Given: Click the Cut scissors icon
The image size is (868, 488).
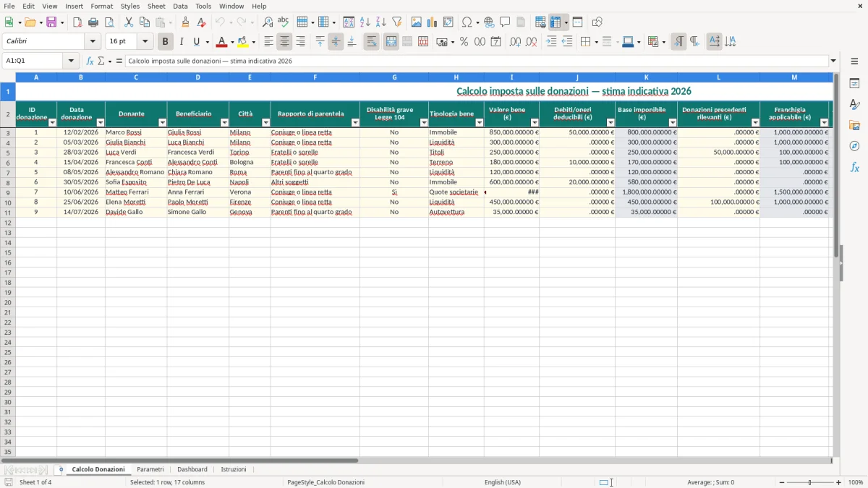Looking at the screenshot, I should [129, 22].
